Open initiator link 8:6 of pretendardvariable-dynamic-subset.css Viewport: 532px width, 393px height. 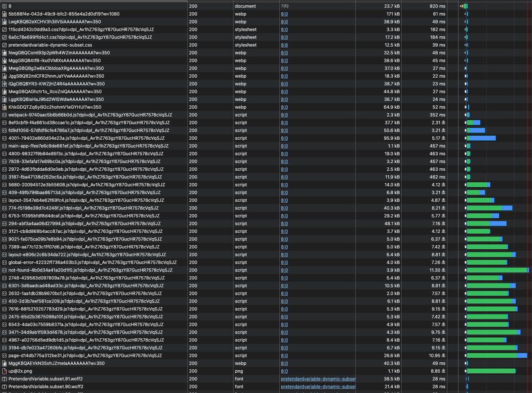click(x=284, y=45)
